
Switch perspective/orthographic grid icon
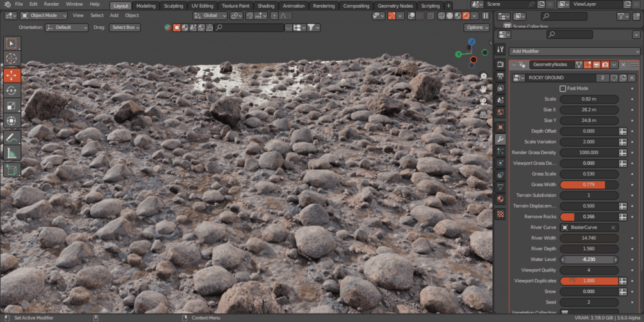(x=483, y=114)
